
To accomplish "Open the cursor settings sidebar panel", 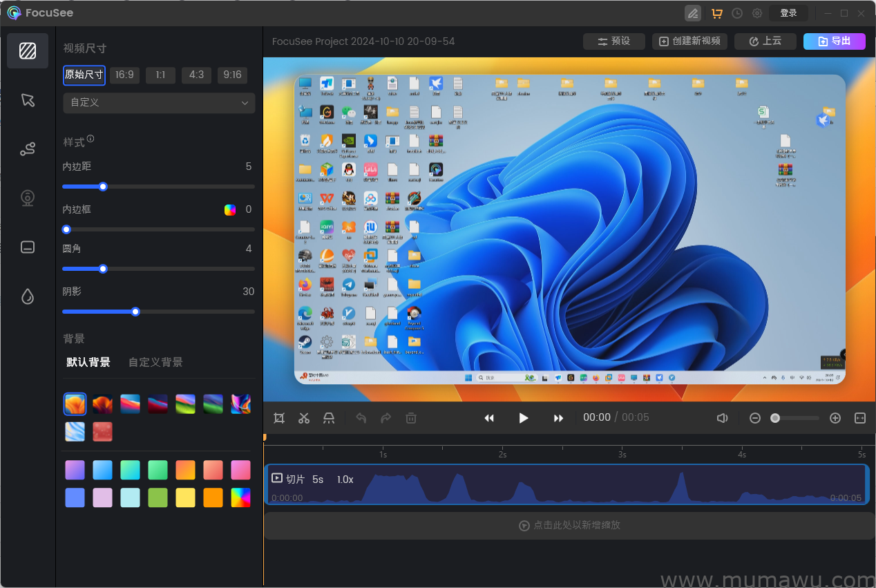I will (28, 100).
